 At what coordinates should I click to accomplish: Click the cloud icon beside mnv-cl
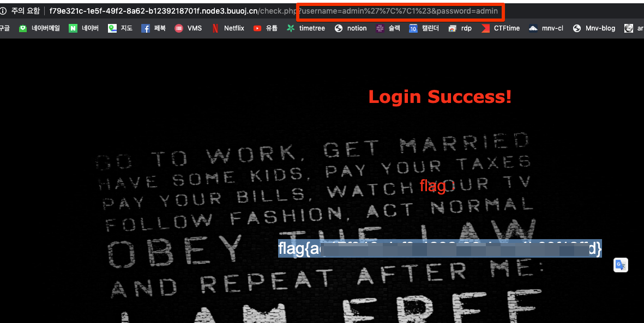click(x=533, y=28)
